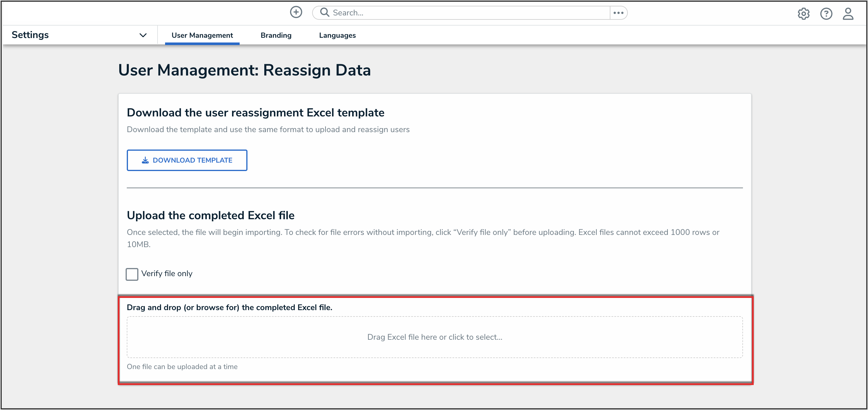Click the drag Excel file drop zone
868x410 pixels.
click(434, 337)
